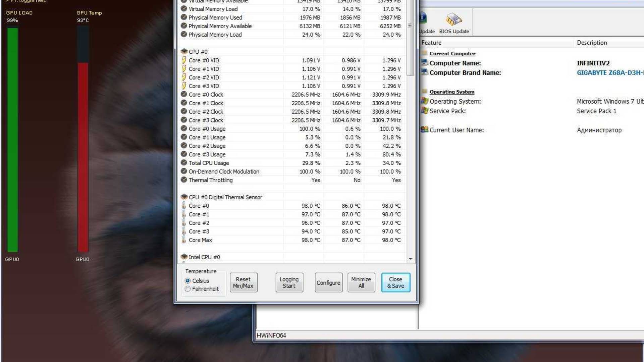This screenshot has width=644, height=362.
Task: Click the Microsoft Windows 7 value
Action: pyautogui.click(x=610, y=101)
